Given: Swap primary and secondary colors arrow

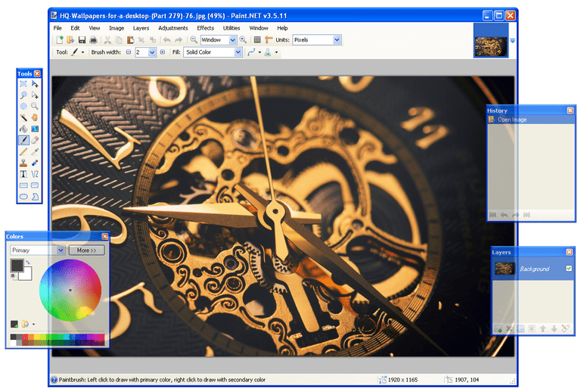Looking at the screenshot, I should click(28, 263).
